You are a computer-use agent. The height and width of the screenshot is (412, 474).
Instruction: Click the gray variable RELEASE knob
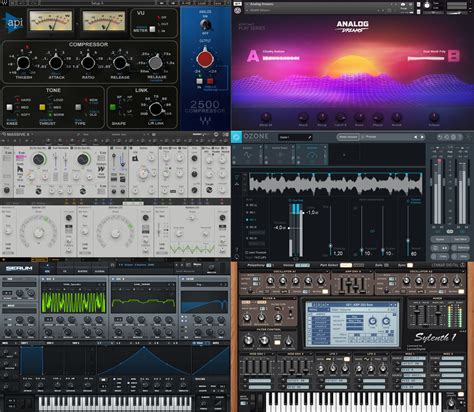pyautogui.click(x=155, y=62)
